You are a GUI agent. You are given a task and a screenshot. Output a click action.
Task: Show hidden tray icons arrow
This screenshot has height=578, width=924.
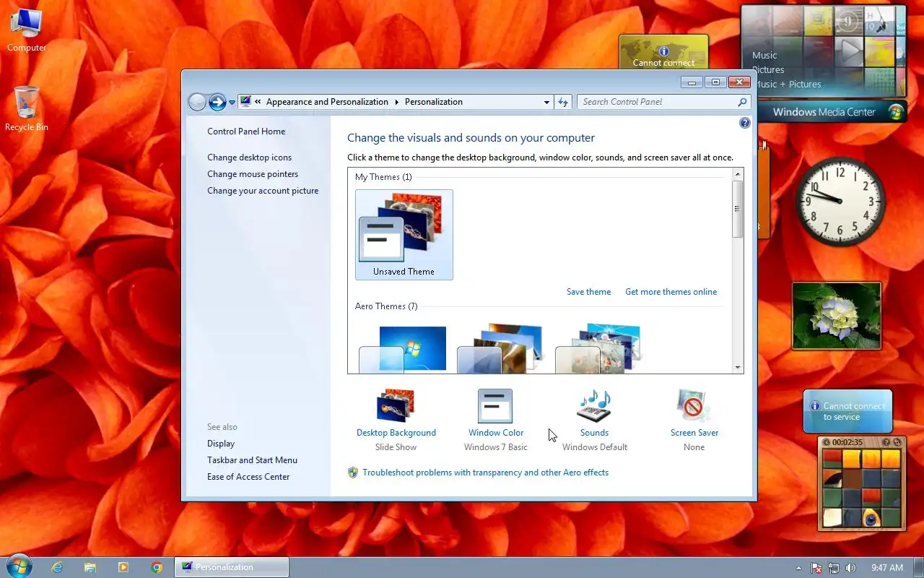coord(798,568)
